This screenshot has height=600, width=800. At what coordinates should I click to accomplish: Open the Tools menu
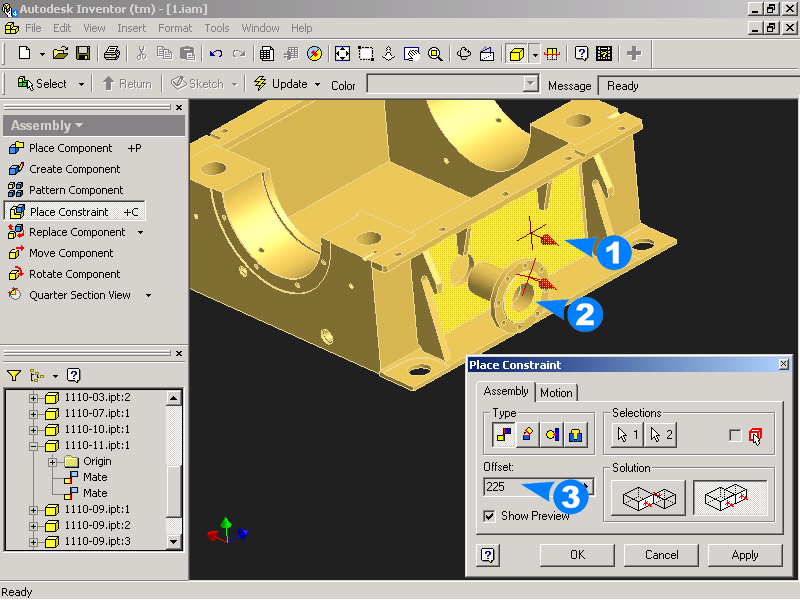tap(217, 28)
